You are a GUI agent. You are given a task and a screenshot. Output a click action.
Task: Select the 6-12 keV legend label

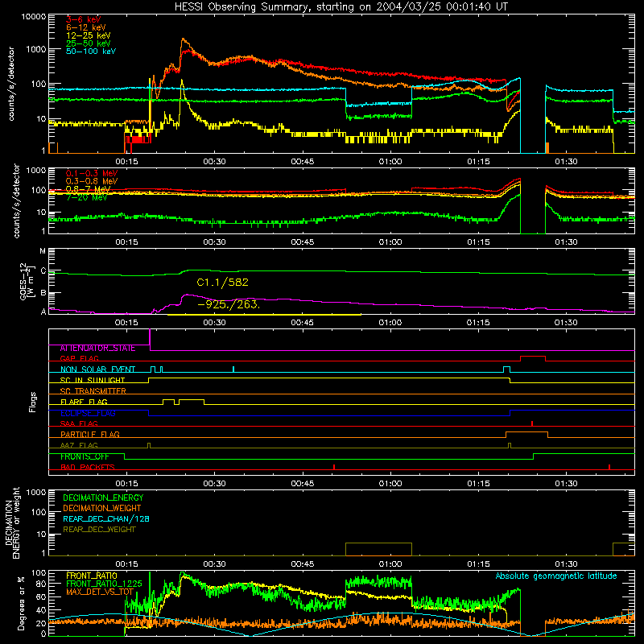coord(86,27)
